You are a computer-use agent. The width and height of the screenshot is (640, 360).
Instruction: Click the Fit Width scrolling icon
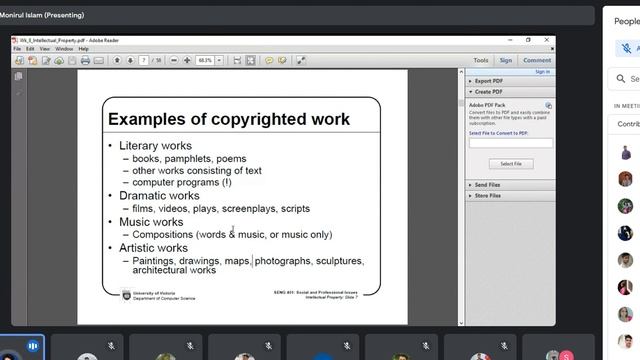click(237, 60)
